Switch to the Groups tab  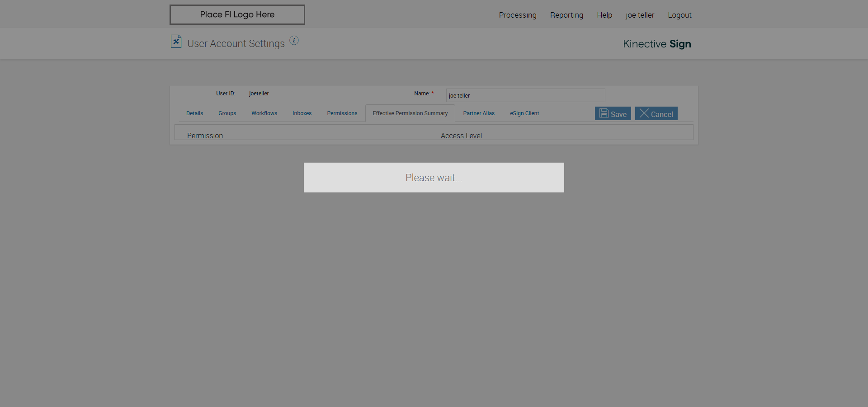tap(227, 113)
